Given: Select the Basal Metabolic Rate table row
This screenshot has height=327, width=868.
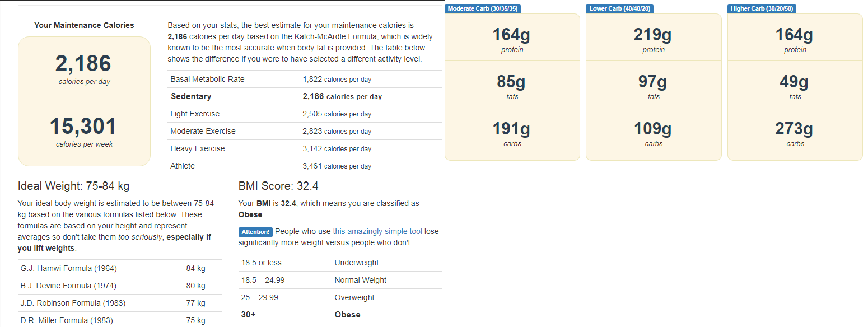Looking at the screenshot, I should (304, 79).
